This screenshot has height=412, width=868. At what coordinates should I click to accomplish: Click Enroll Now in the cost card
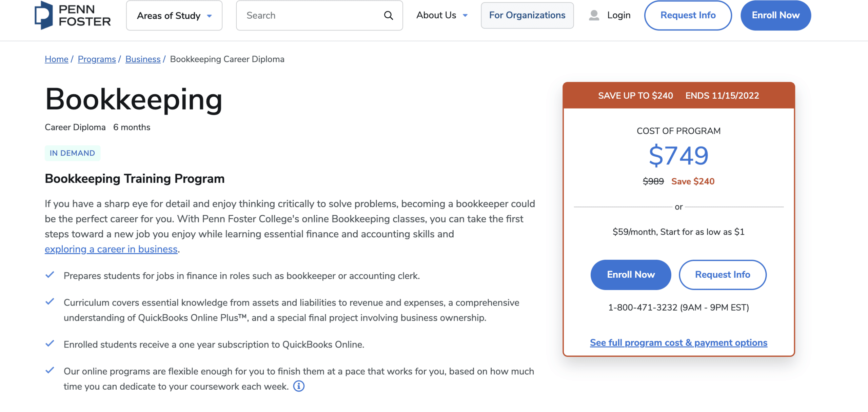(x=631, y=275)
